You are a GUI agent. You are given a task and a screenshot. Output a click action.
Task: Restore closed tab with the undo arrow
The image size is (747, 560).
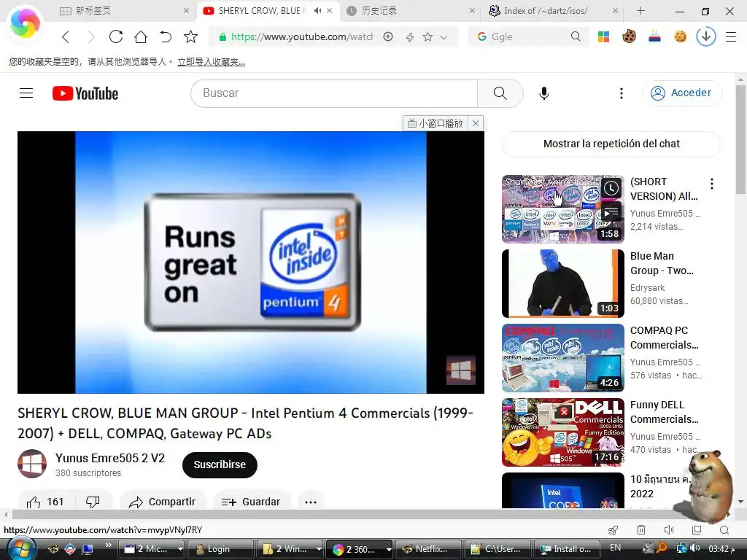pos(166,36)
